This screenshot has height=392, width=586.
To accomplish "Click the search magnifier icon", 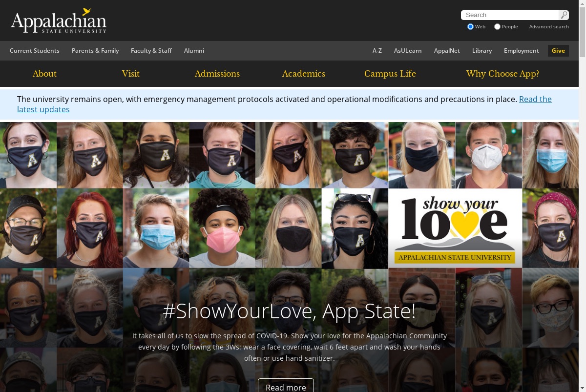I will (564, 15).
